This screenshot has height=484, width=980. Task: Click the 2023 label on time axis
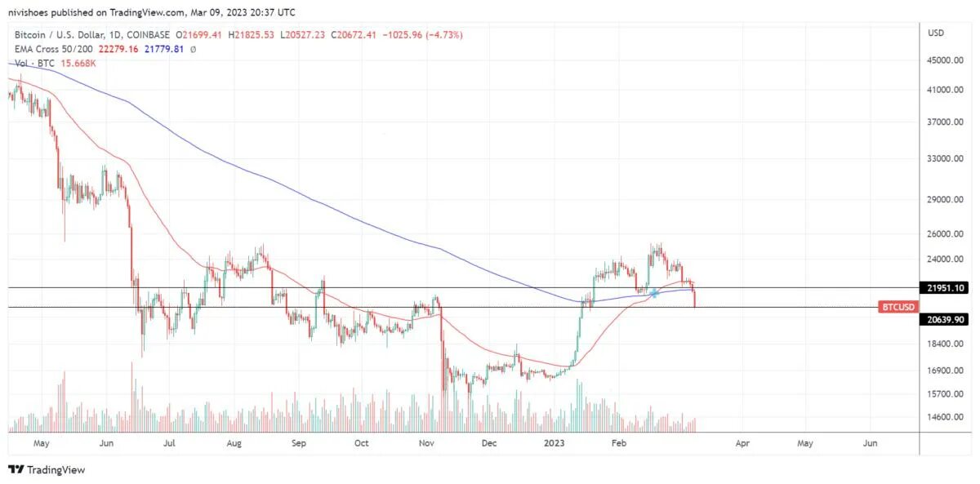point(554,443)
